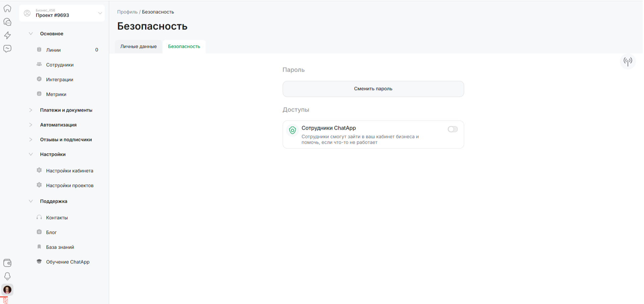Click the notifications bell icon
This screenshot has width=644, height=304.
[x=7, y=276]
